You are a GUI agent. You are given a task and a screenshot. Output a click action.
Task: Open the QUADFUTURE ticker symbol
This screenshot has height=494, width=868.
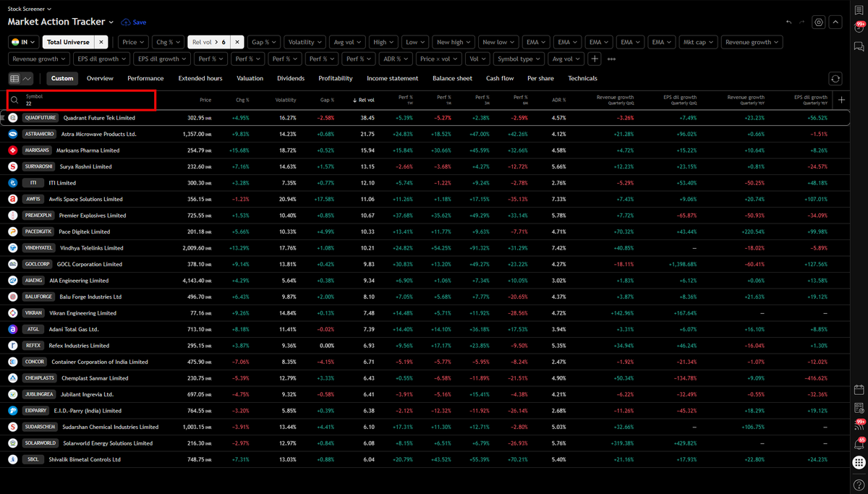pyautogui.click(x=40, y=117)
